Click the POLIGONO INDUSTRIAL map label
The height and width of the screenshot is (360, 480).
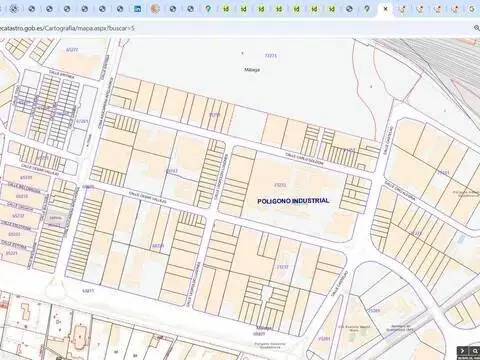coord(293,201)
